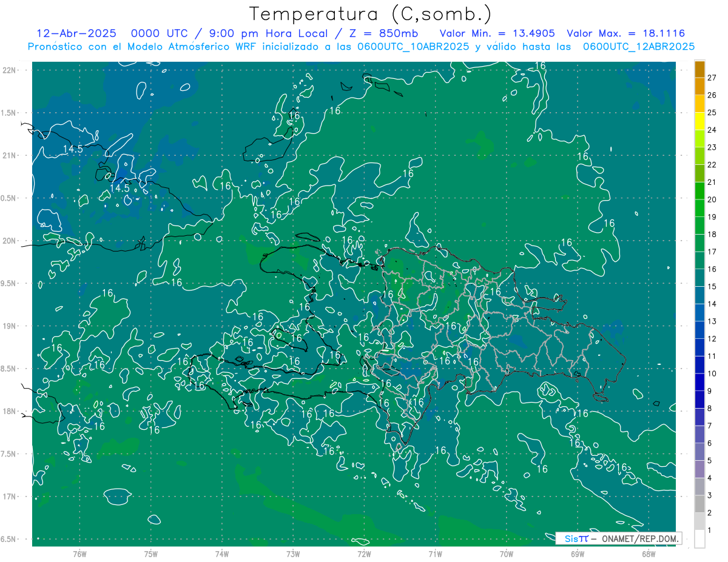Click the longitude label "75W"
Image resolution: width=728 pixels, height=562 pixels.
point(151,554)
